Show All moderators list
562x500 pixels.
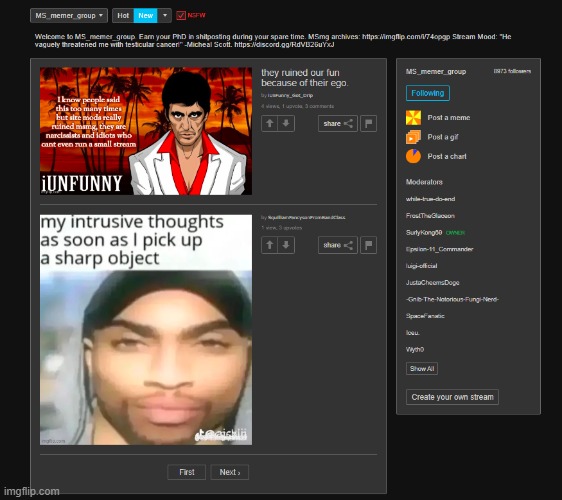click(x=422, y=368)
